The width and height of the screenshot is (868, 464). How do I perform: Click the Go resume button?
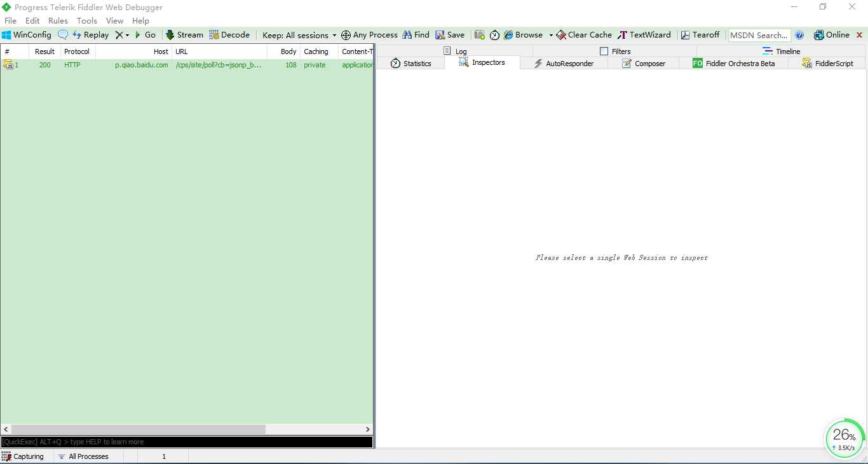point(145,35)
